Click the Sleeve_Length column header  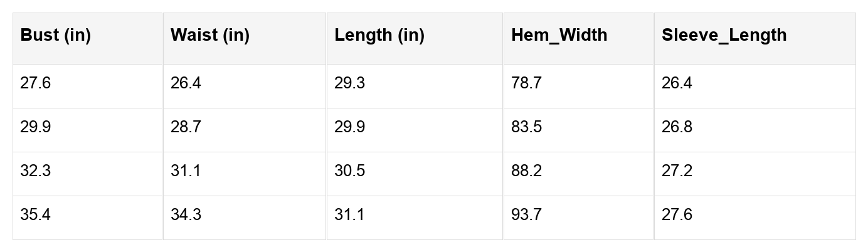tap(724, 36)
